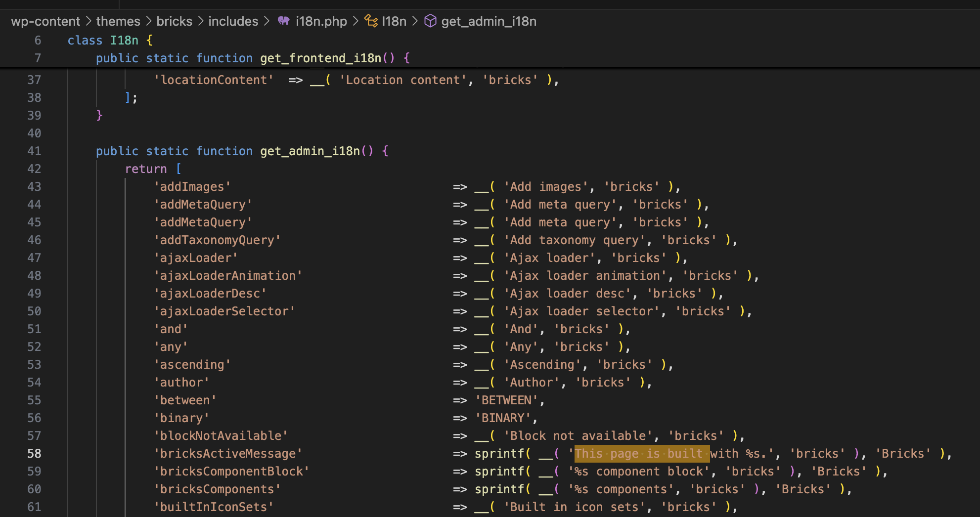Select line number 41 in the gutter
Screen dimensions: 980x517
pos(34,151)
